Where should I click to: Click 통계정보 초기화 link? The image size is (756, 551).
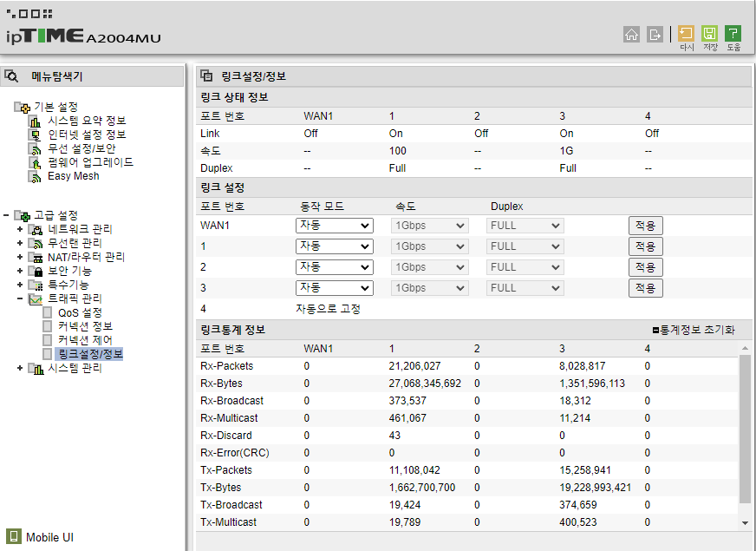(x=694, y=330)
